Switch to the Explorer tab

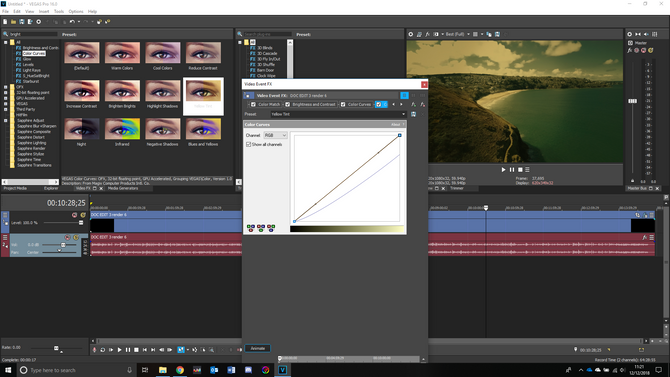pyautogui.click(x=51, y=188)
